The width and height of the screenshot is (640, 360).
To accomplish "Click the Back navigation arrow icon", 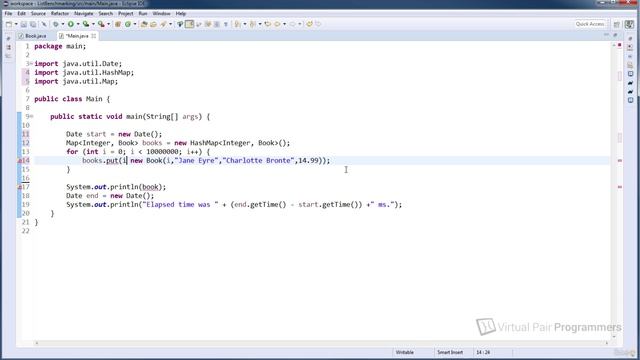I will click(277, 24).
